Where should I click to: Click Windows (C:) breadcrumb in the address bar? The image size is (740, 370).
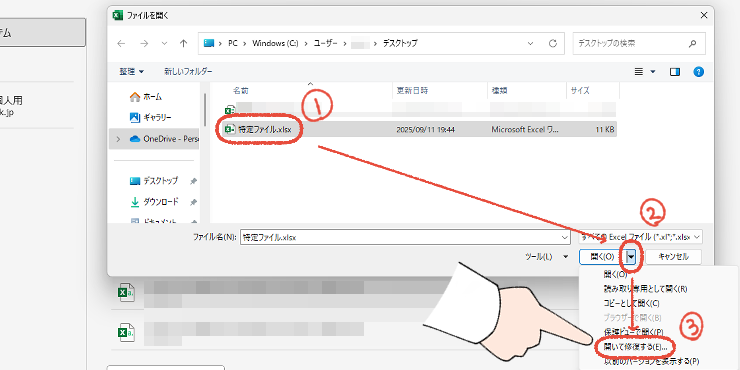(275, 43)
